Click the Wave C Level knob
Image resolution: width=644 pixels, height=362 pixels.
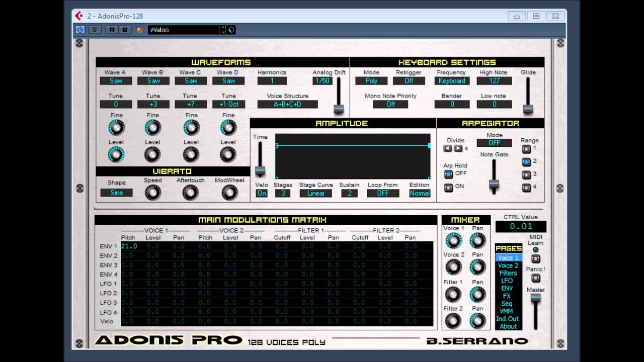coord(191,154)
